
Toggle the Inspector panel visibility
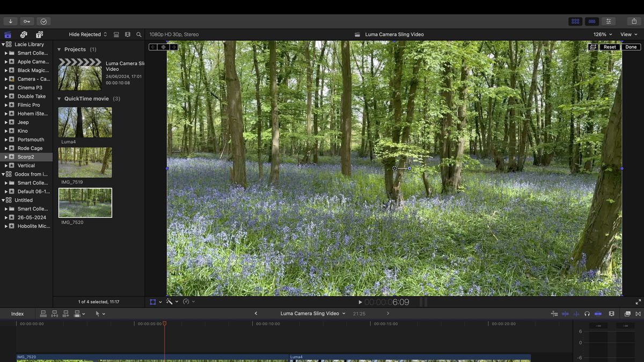(609, 21)
